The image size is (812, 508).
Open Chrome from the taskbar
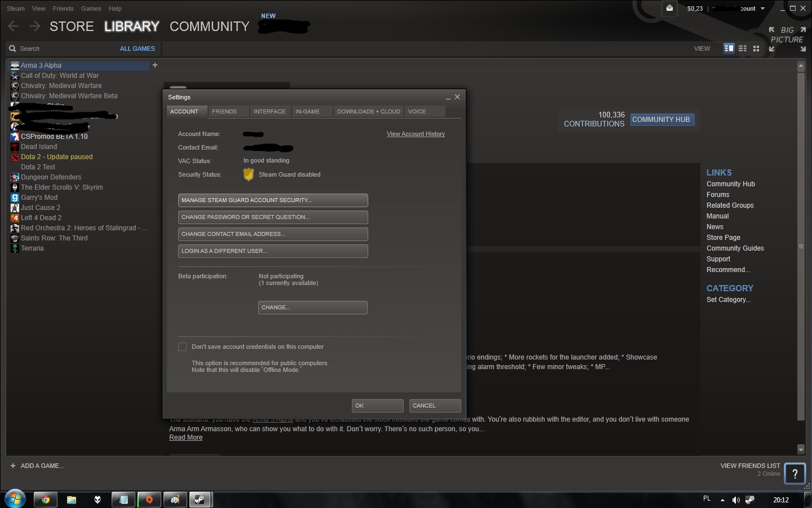tap(46, 500)
